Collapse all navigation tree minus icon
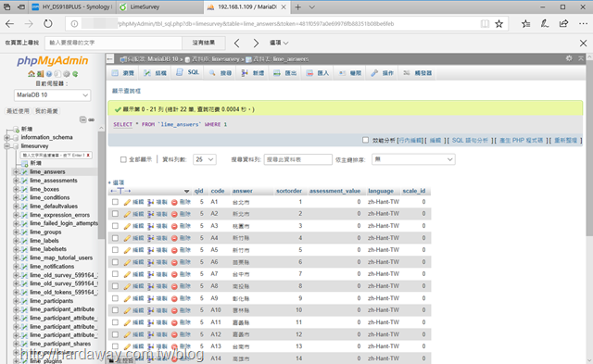The height and width of the screenshot is (364, 593). point(82,119)
